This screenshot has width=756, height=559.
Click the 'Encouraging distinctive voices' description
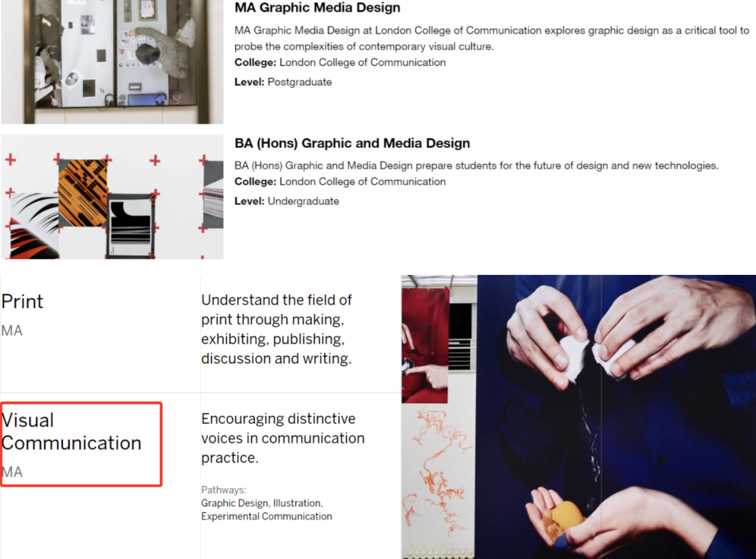(x=283, y=438)
